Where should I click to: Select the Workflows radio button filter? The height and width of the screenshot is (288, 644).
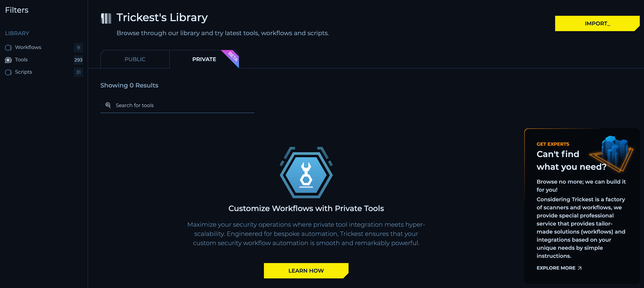click(8, 47)
